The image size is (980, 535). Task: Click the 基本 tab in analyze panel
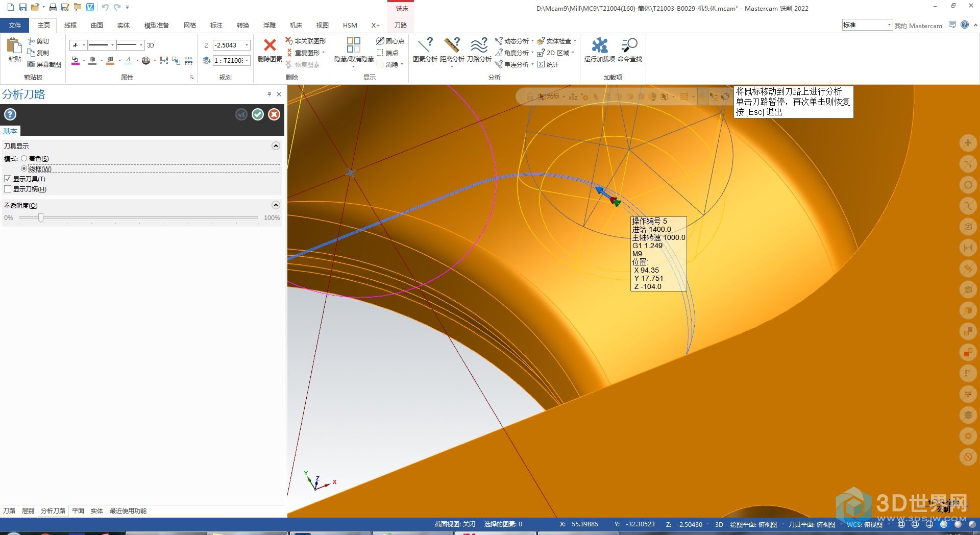pos(10,131)
